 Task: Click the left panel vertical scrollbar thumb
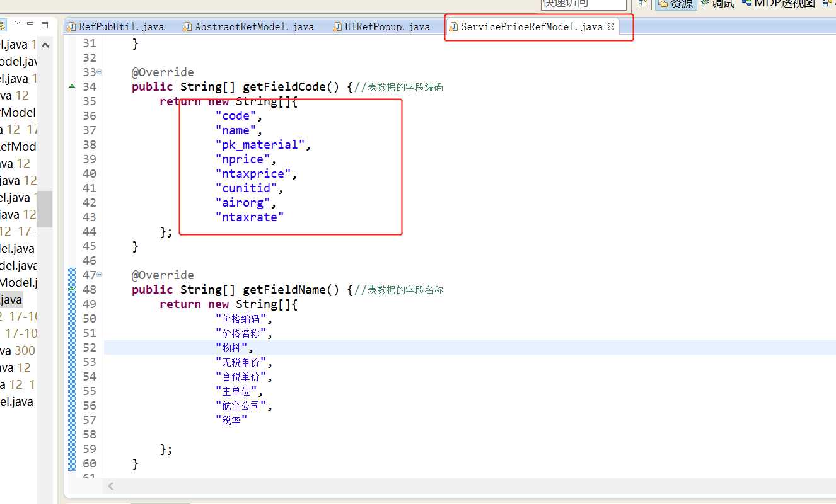coord(45,209)
